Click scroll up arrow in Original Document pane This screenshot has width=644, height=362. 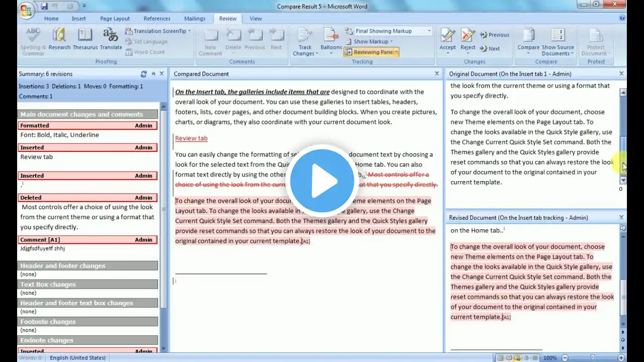click(x=623, y=93)
